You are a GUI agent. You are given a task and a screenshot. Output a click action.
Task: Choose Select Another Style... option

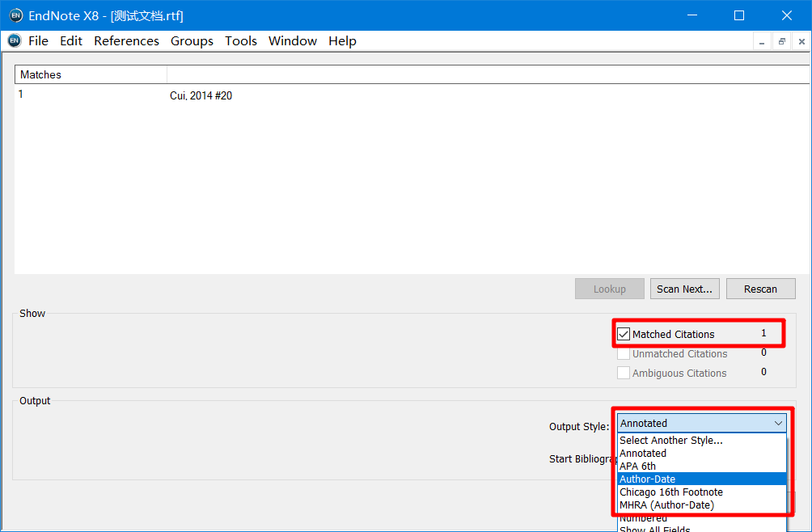[x=702, y=441]
